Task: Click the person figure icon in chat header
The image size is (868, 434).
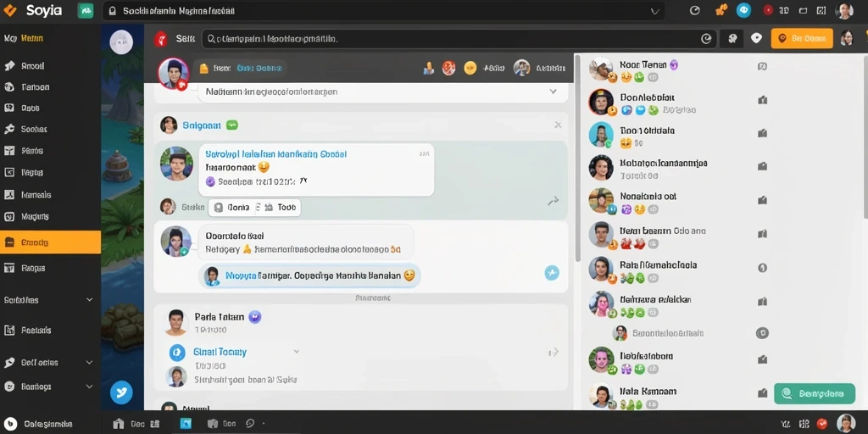Action: (428, 68)
